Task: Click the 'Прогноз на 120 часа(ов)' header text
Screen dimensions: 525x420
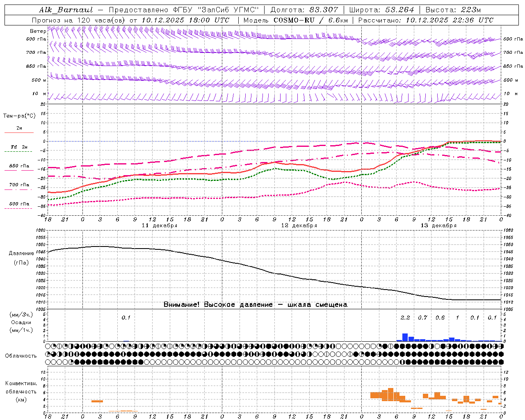Action: click(79, 20)
